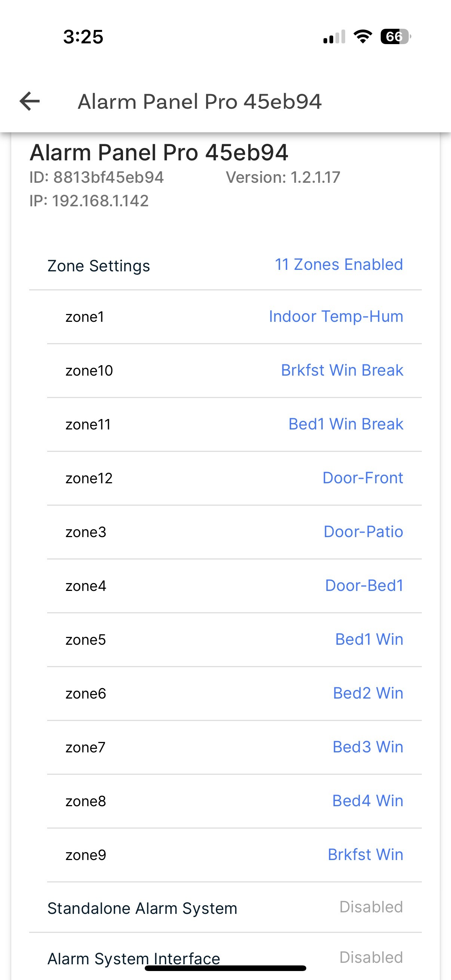Tap the back arrow icon
Image resolution: width=451 pixels, height=980 pixels.
pos(30,101)
